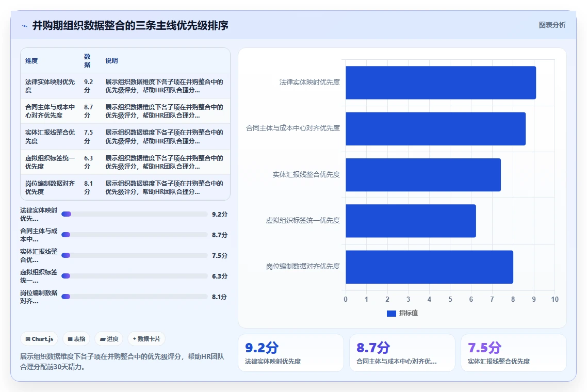
Task: Click the 虚拟组织标签统一优先度 chart axis label
Action: (303, 221)
